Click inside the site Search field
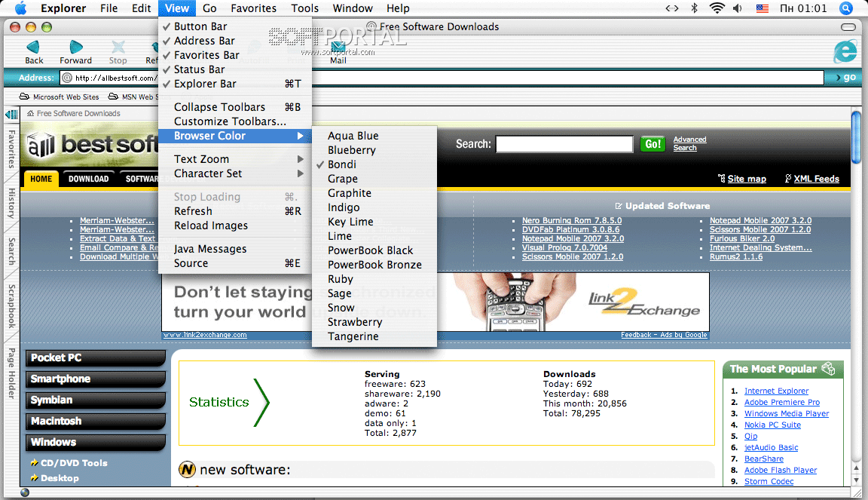 click(x=564, y=144)
